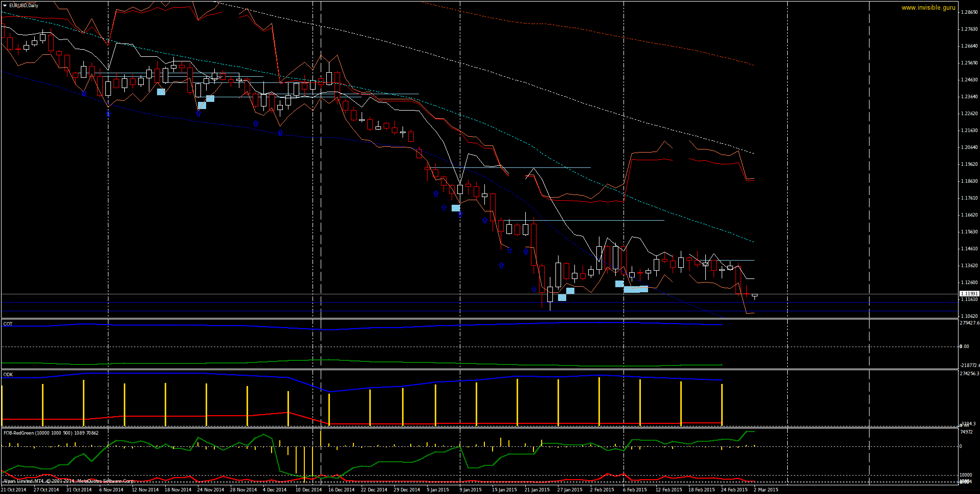Click price level 1.25650 on the scale
Viewport: 980px width, 494px height.
[969, 62]
